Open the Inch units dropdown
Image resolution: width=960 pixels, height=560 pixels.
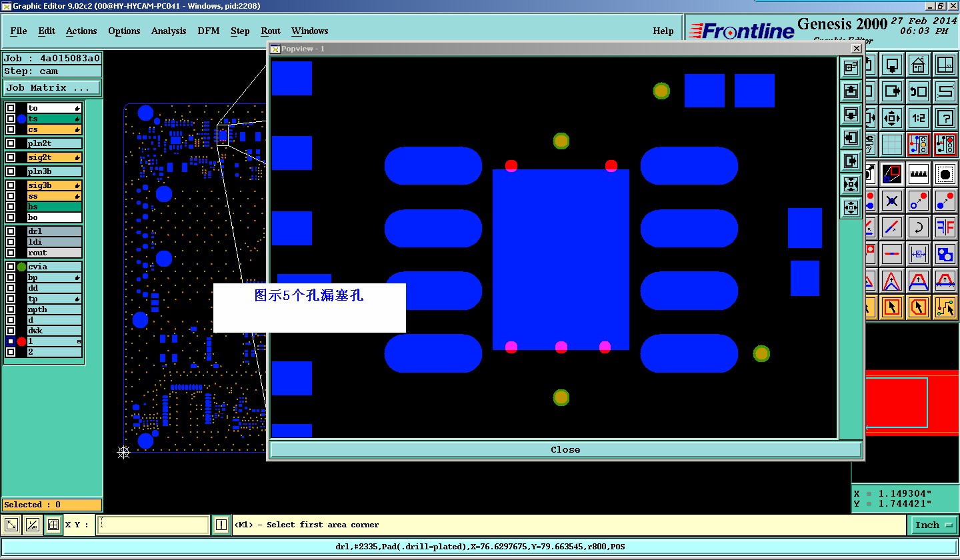(933, 525)
